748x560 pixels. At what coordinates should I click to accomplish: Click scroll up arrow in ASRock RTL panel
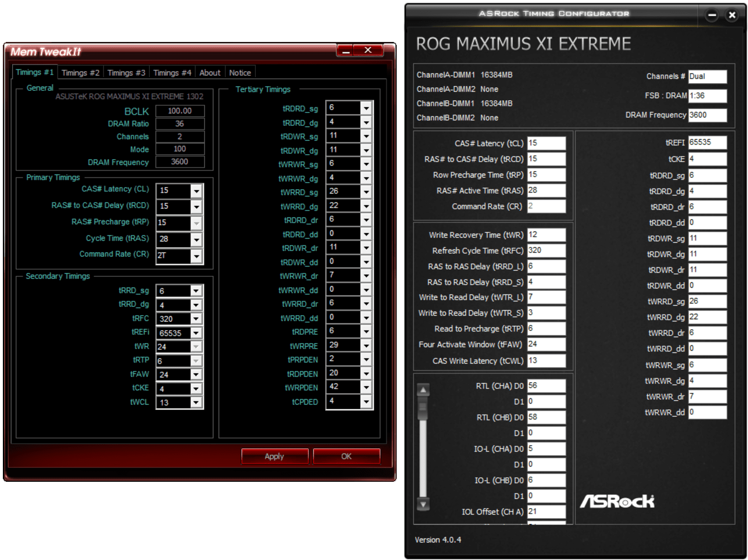[423, 390]
